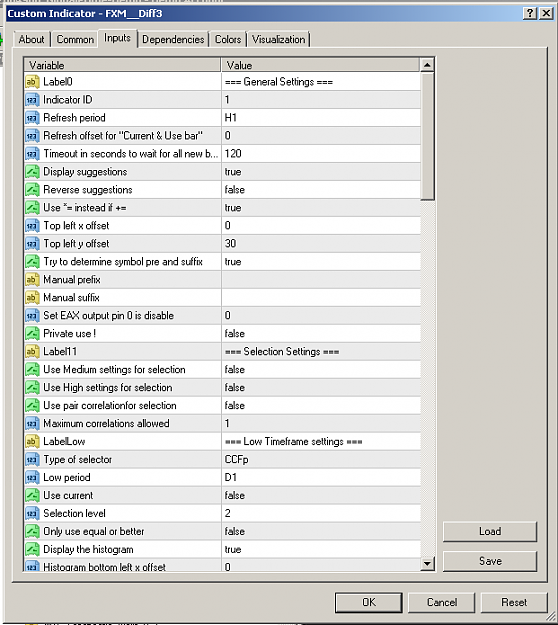
Task: Click the icon beside Use Medium settings
Action: 32,369
